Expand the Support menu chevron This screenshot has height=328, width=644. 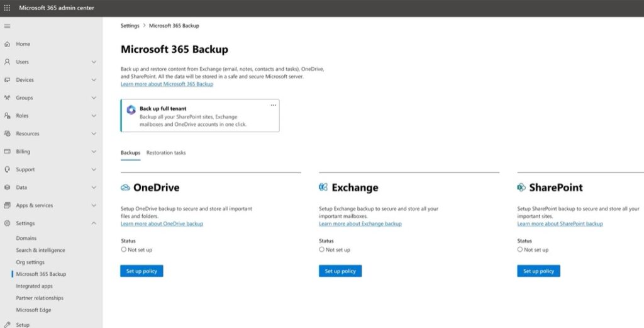(x=94, y=169)
